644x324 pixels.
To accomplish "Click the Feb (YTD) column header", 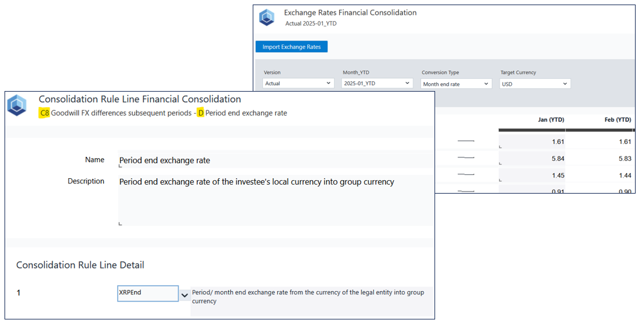I will coord(618,120).
